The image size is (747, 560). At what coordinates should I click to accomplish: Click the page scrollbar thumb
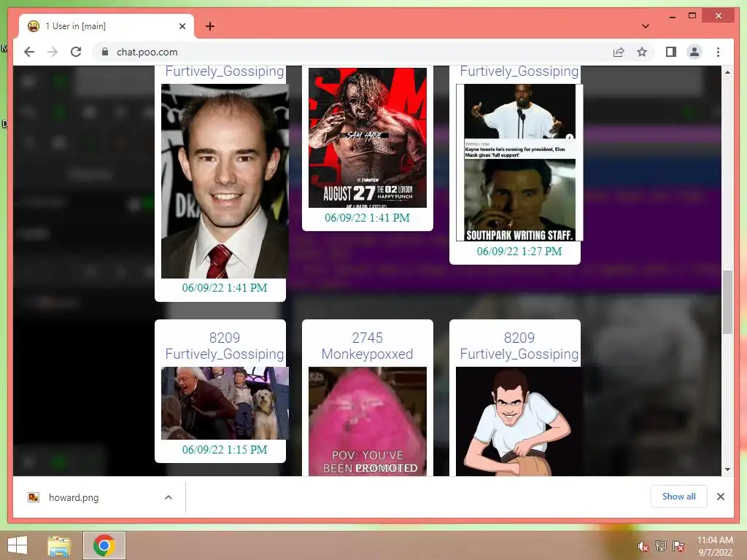pyautogui.click(x=727, y=302)
